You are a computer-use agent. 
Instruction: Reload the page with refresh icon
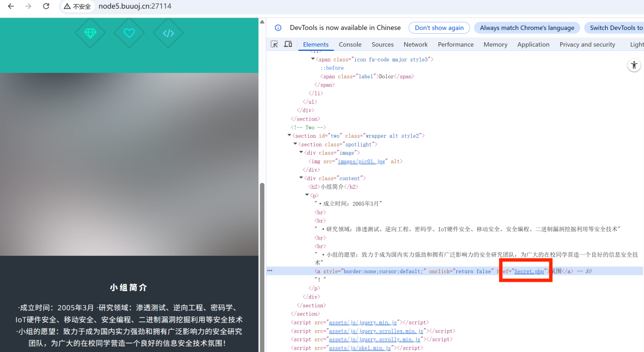coord(46,6)
